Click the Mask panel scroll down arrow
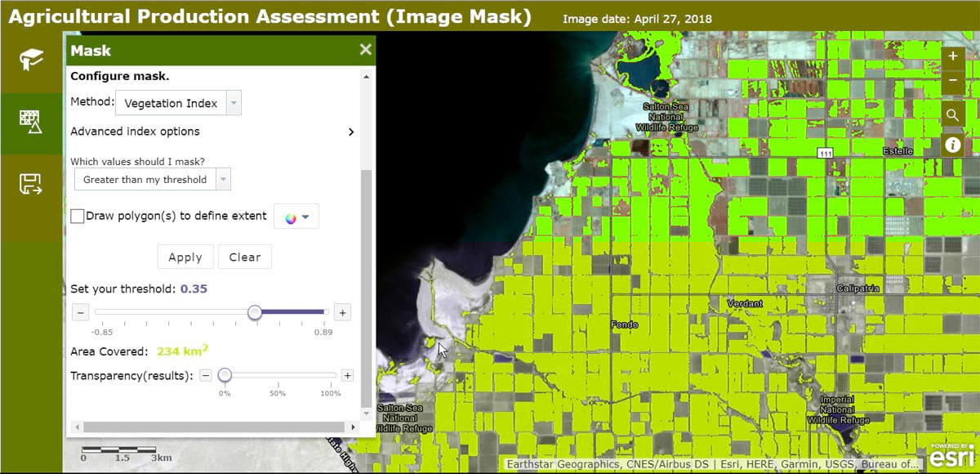This screenshot has width=980, height=474. pyautogui.click(x=366, y=414)
